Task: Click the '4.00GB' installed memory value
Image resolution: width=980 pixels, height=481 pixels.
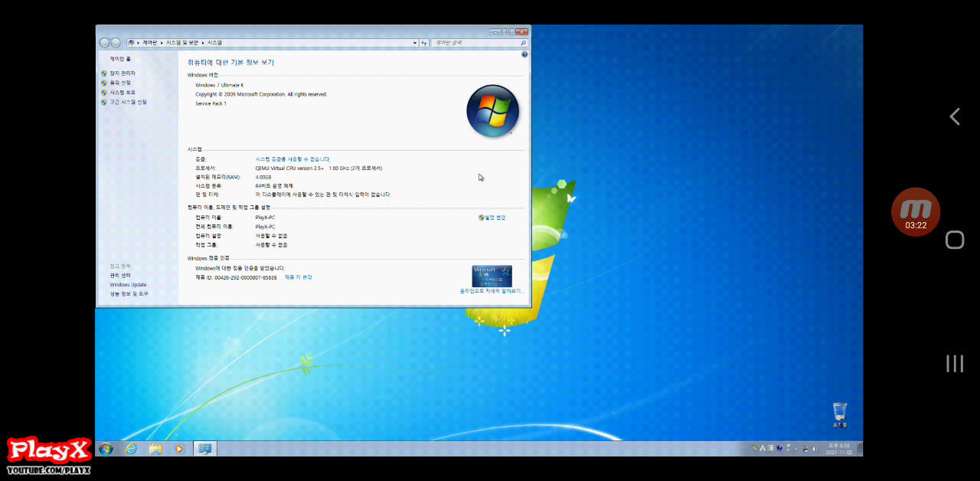Action: click(x=263, y=177)
